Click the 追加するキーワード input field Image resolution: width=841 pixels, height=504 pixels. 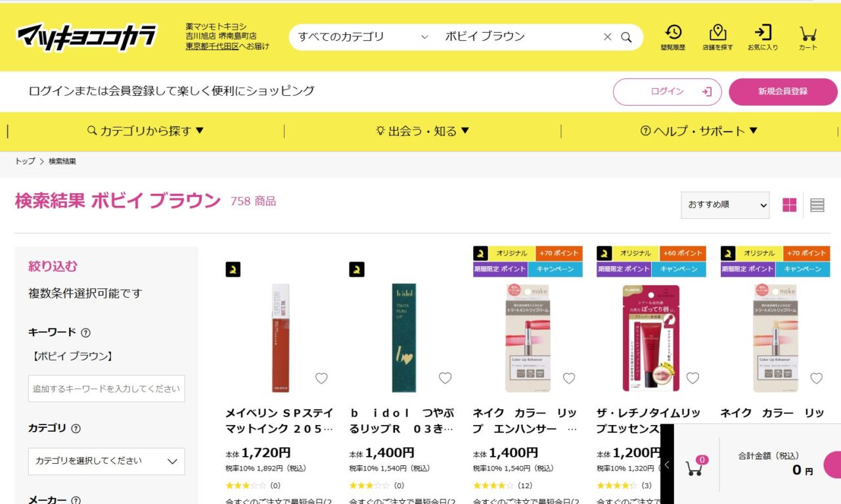(x=106, y=389)
